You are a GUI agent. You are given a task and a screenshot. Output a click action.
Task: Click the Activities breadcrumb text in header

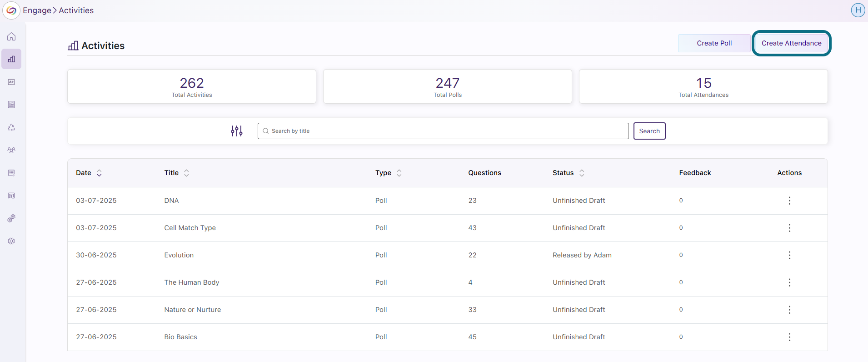coord(76,10)
